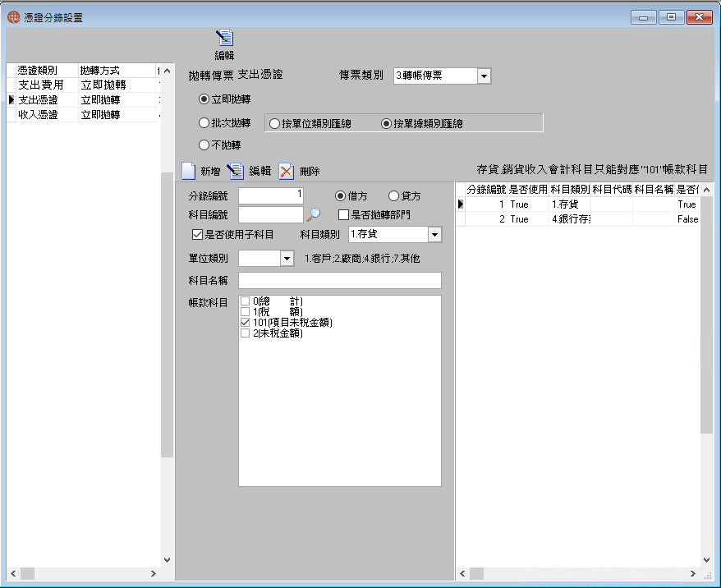The width and height of the screenshot is (721, 588).
Task: Click 分錄編號 input field
Action: click(x=271, y=195)
